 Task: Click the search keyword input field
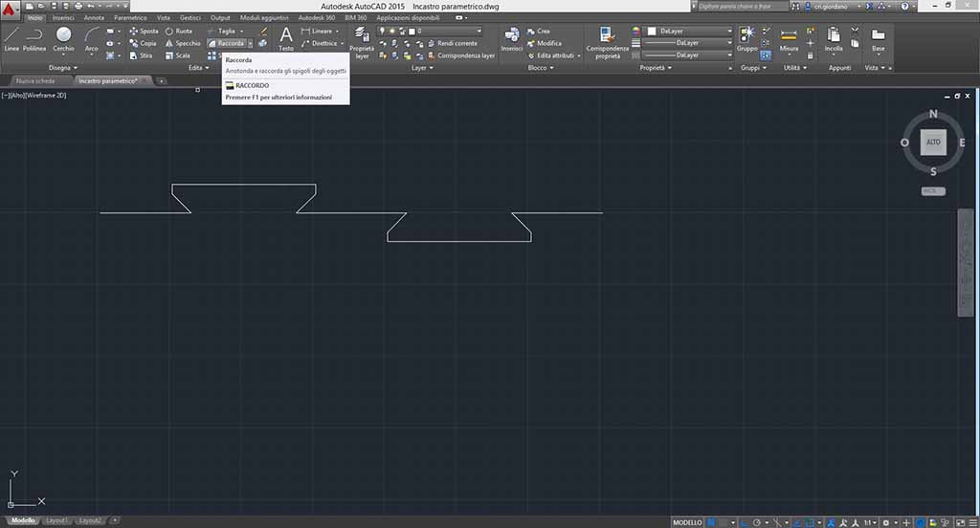click(742, 6)
